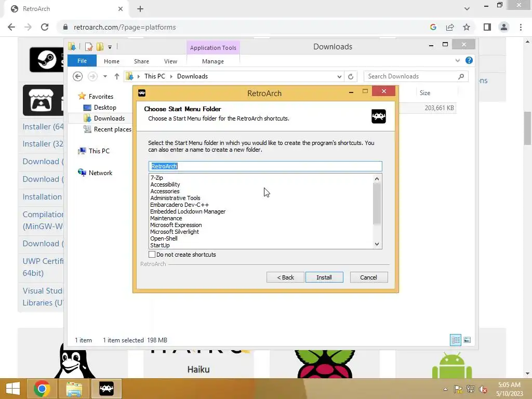Click New folder icon in quick access toolbar
532x399 pixels.
[x=100, y=47]
